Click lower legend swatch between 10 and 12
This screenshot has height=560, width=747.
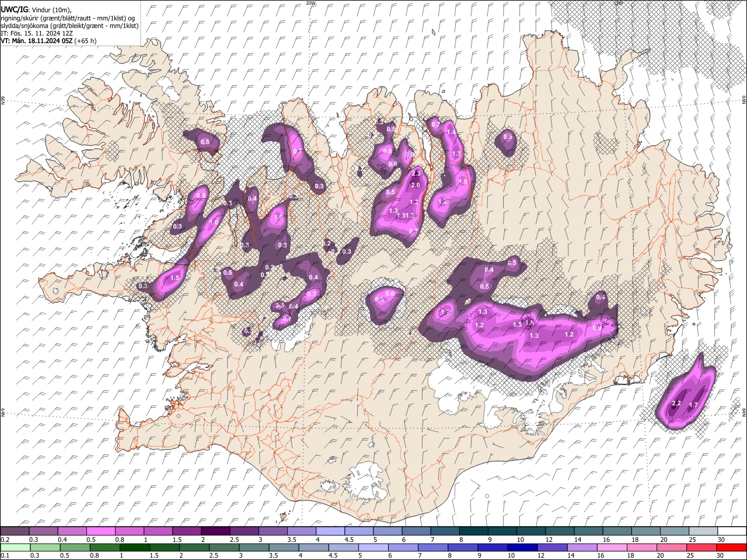coord(523,547)
